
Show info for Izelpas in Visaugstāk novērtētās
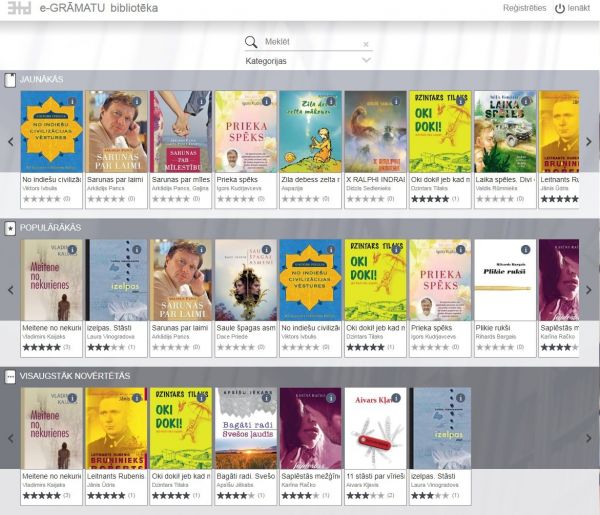click(x=461, y=398)
